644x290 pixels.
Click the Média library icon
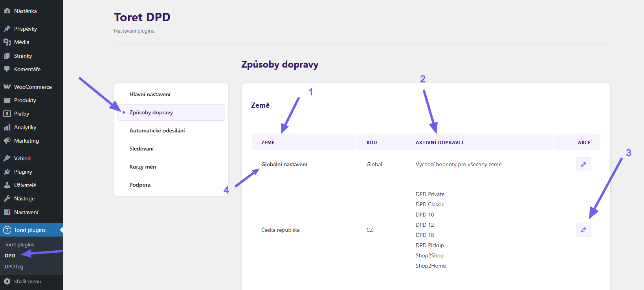pos(7,42)
